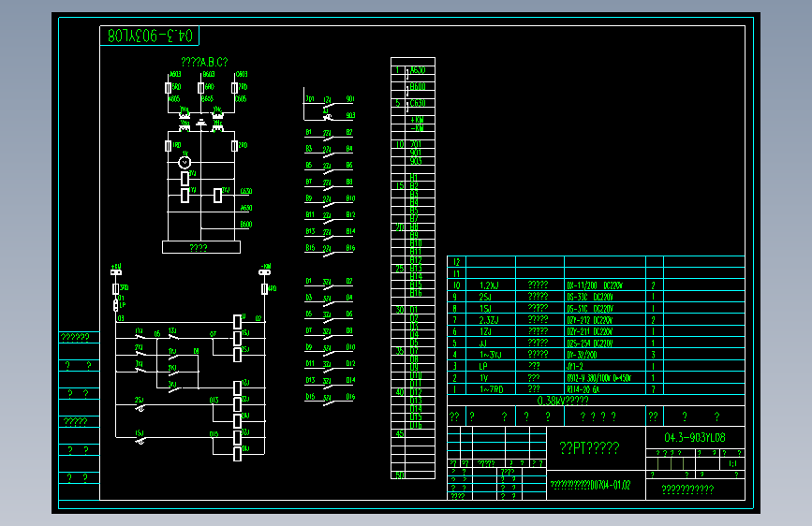Click parts list row number 12
This screenshot has width=812, height=526.
pyautogui.click(x=456, y=262)
